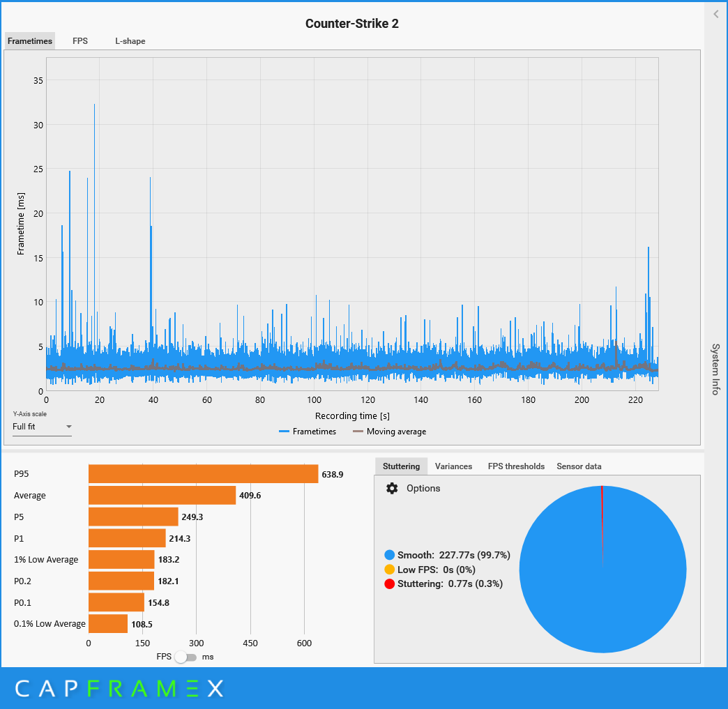Click the P1 orange bar

127,538
